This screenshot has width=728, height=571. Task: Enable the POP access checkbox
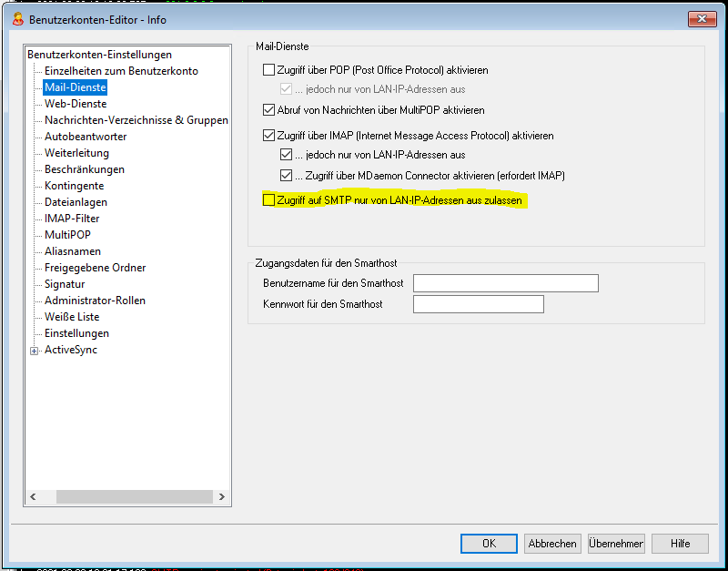[x=268, y=70]
